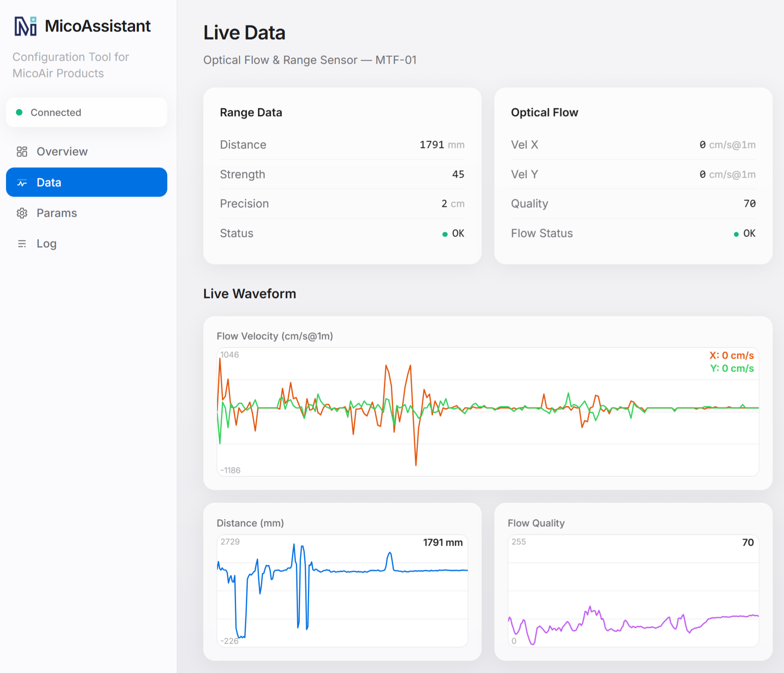
Task: Click the Flow Velocity chart title
Action: click(x=275, y=336)
